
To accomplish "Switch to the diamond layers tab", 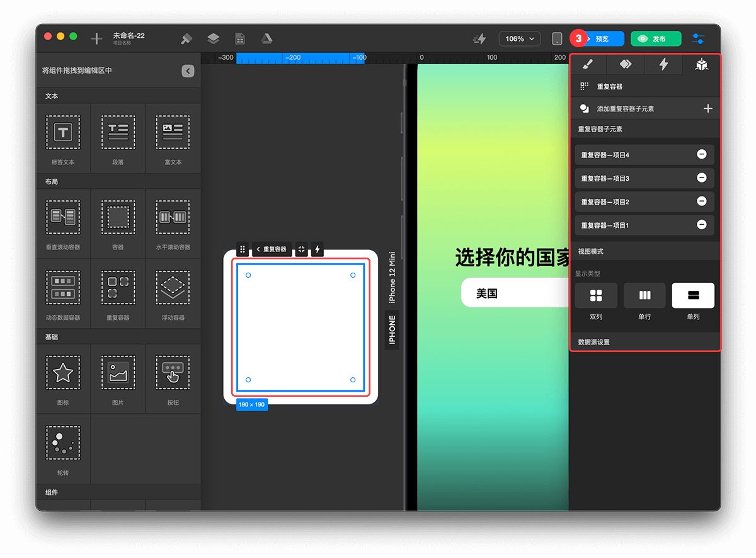I will coord(626,64).
